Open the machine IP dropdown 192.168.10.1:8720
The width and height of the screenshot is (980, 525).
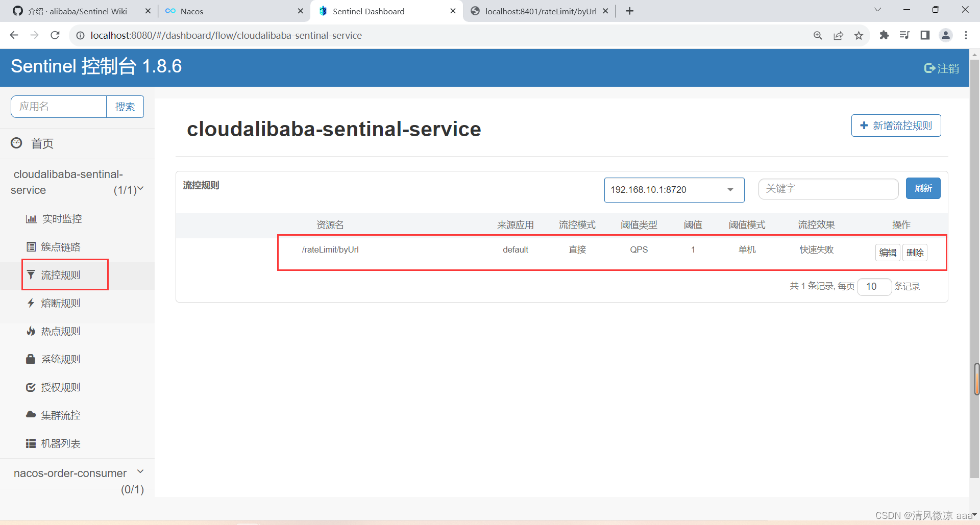[x=674, y=190]
